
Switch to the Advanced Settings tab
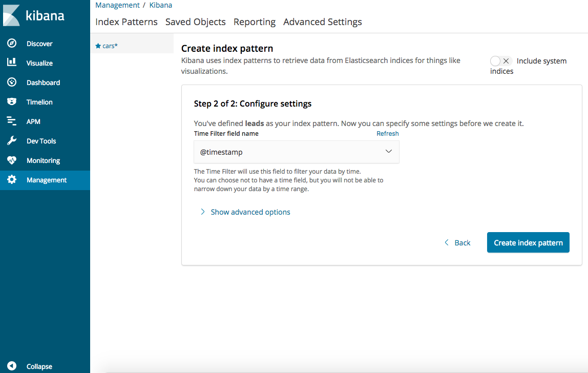tap(323, 22)
